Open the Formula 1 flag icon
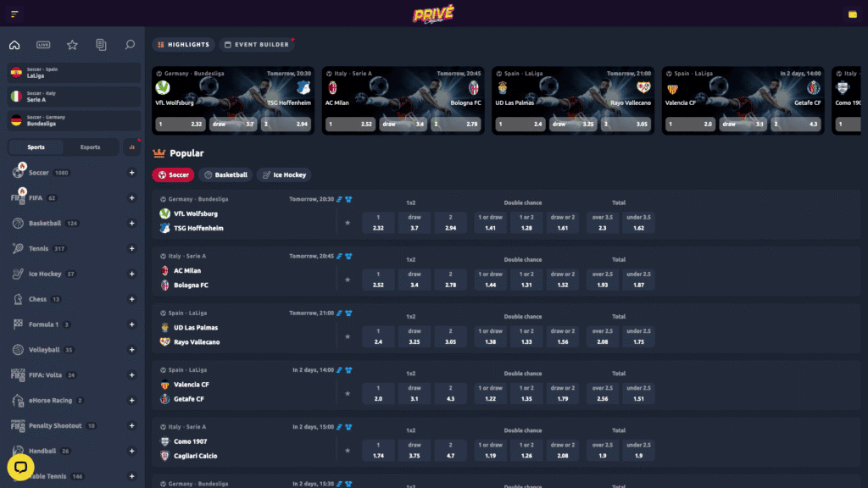Screen dimensions: 868x488 18,324
